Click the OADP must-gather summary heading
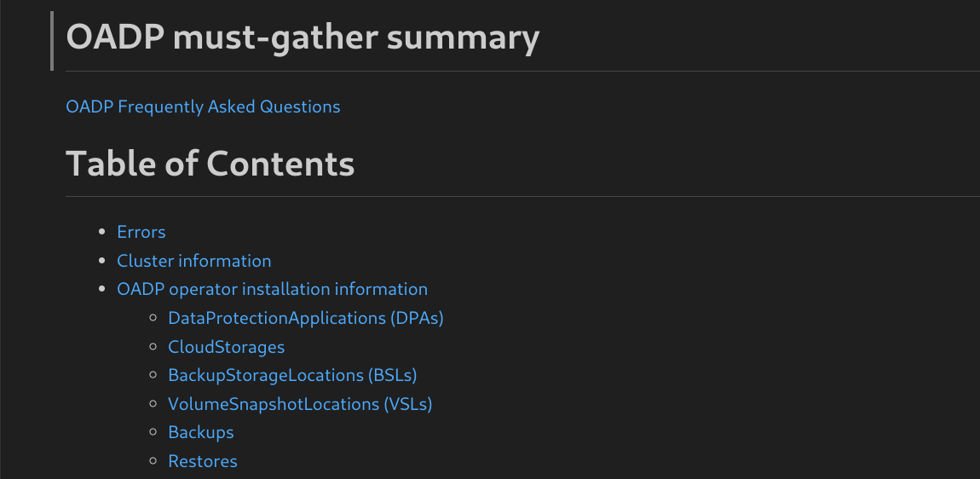The image size is (980, 479). pyautogui.click(x=303, y=38)
